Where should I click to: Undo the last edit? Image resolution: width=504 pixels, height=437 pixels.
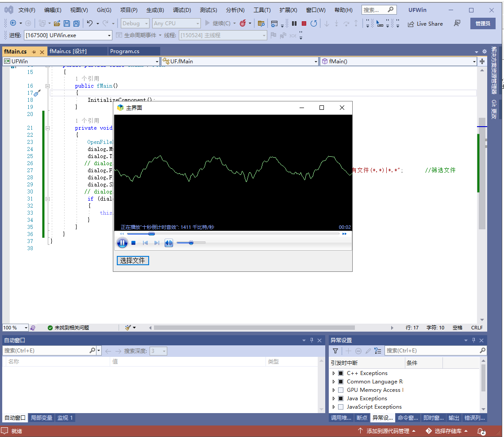pyautogui.click(x=90, y=23)
